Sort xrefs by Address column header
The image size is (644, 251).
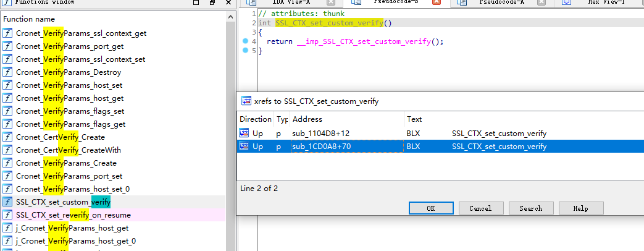[x=346, y=119]
